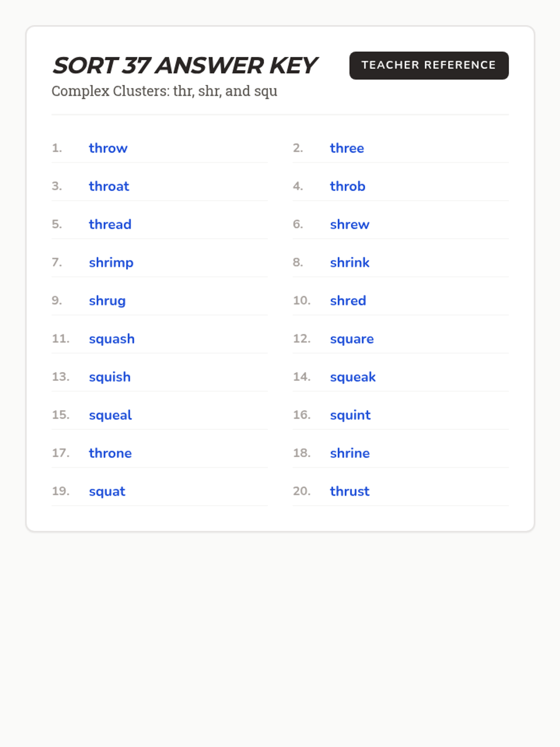This screenshot has width=560, height=747.
Task: Select the word "squeak"
Action: click(353, 377)
